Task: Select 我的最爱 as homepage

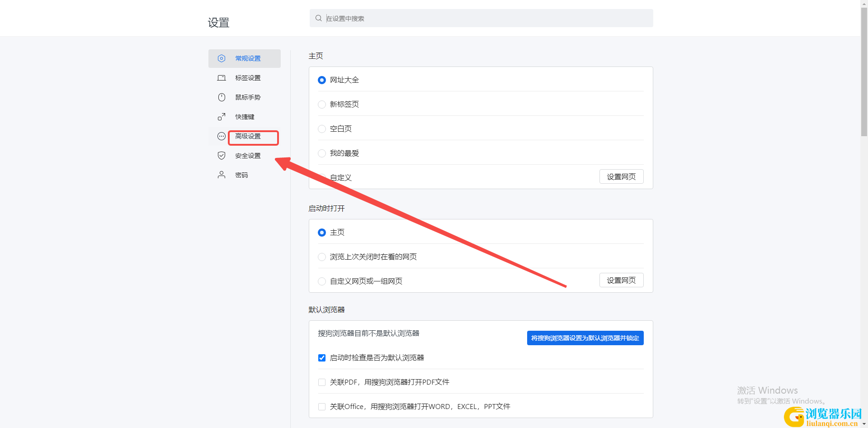Action: [322, 153]
